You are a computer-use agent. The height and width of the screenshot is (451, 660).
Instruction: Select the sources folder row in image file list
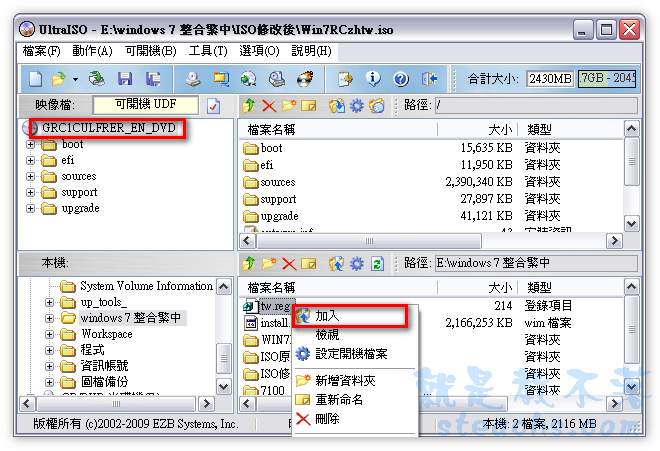tap(431, 182)
